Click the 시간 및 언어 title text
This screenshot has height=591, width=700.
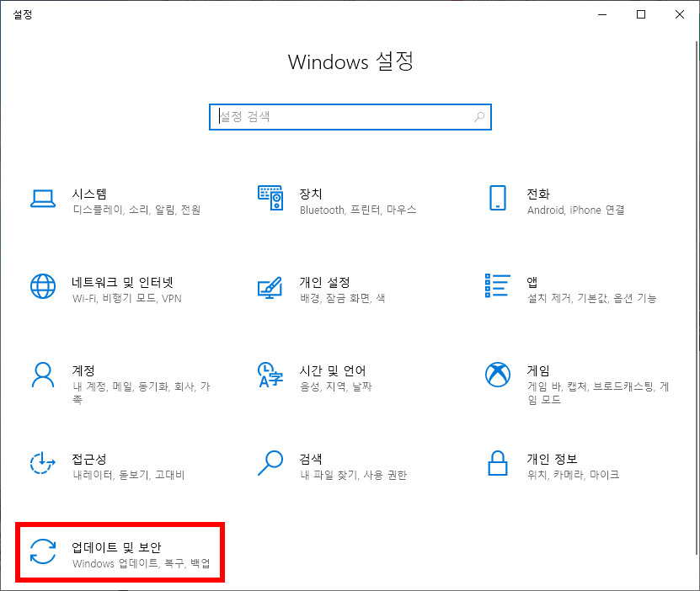[333, 370]
